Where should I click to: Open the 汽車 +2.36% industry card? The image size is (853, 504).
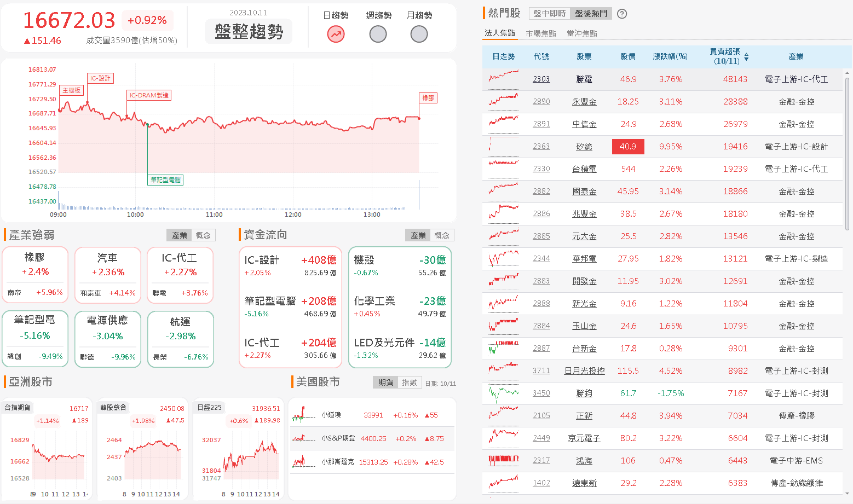[x=108, y=275]
